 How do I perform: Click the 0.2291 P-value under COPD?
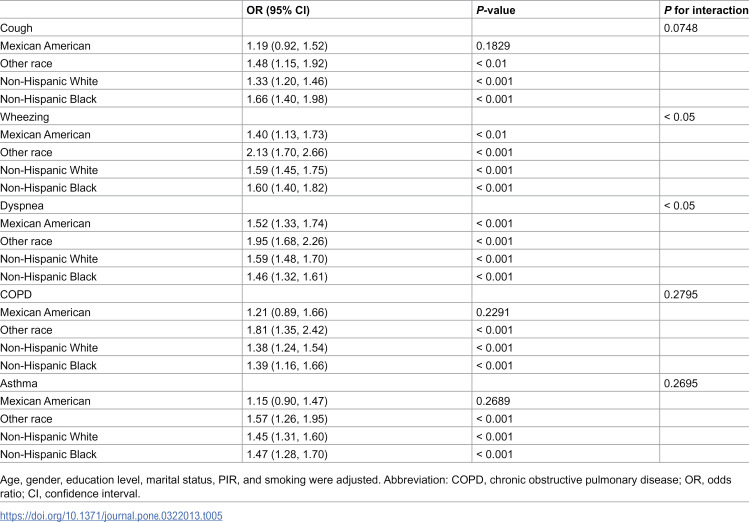[x=492, y=312]
